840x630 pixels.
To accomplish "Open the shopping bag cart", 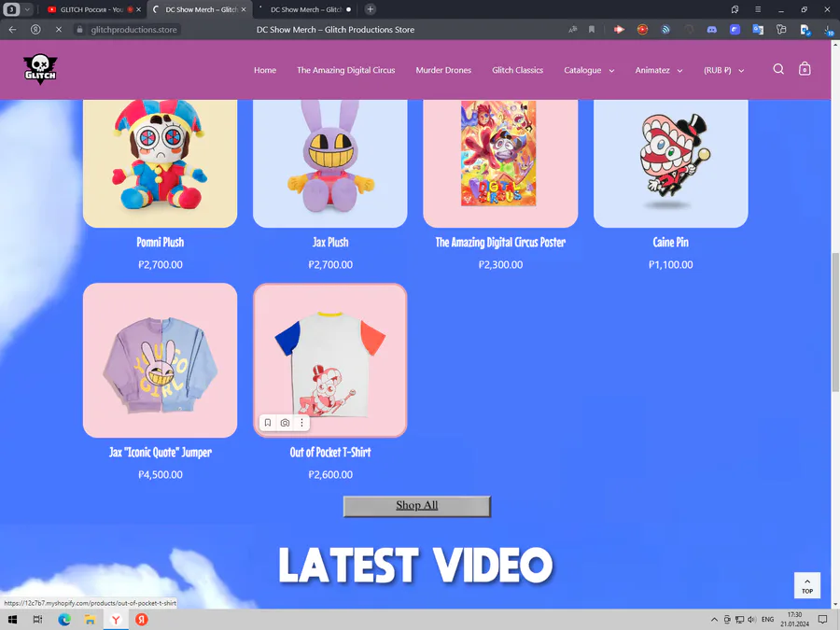I will (805, 69).
